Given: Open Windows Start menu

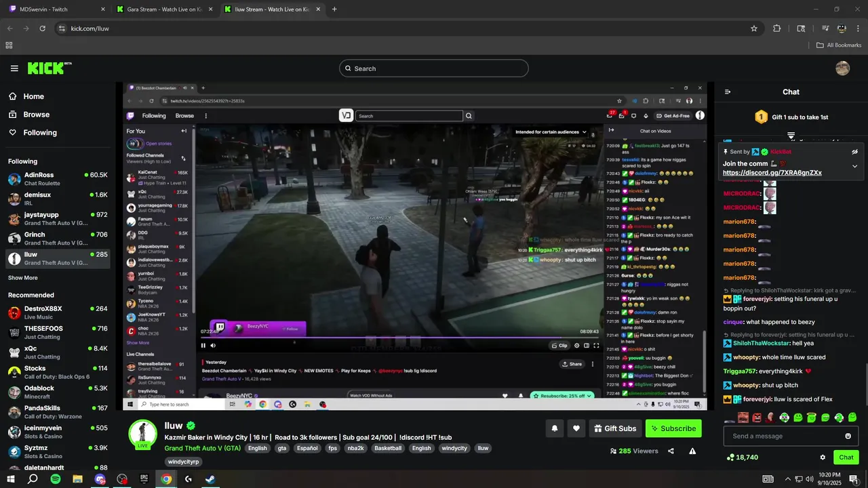Looking at the screenshot, I should point(11,479).
